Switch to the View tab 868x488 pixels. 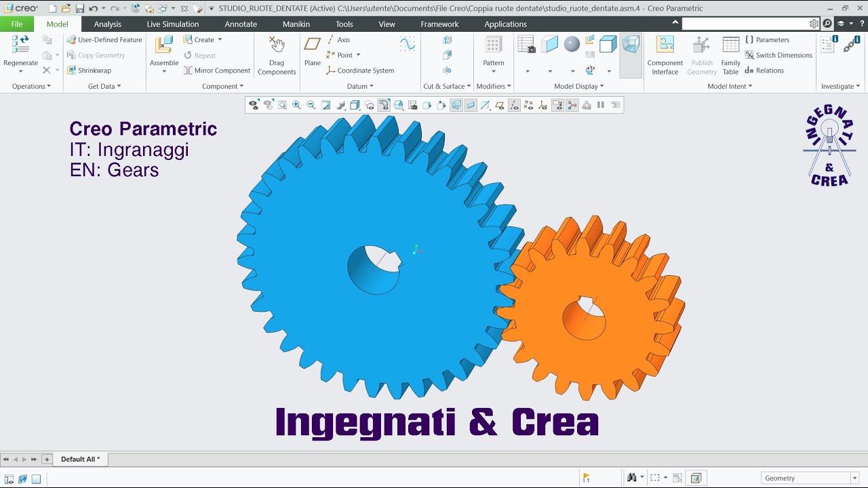pyautogui.click(x=387, y=24)
